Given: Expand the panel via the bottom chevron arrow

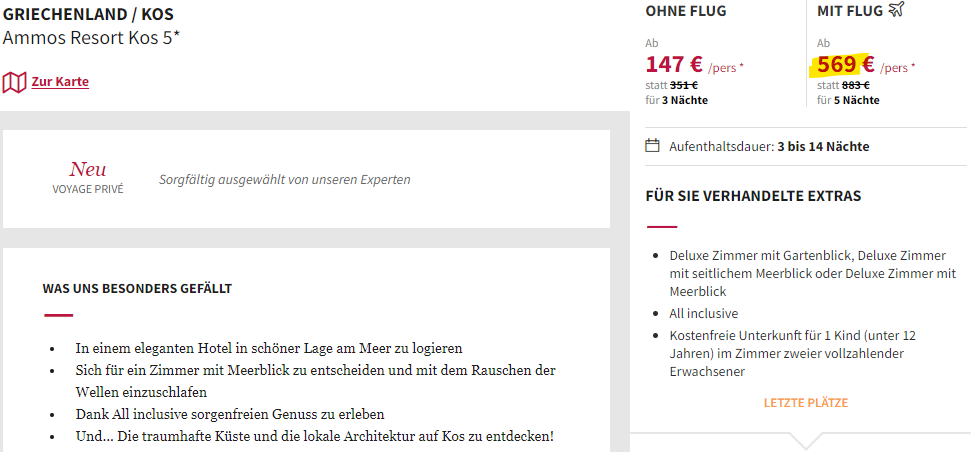Looking at the screenshot, I should pos(806,440).
